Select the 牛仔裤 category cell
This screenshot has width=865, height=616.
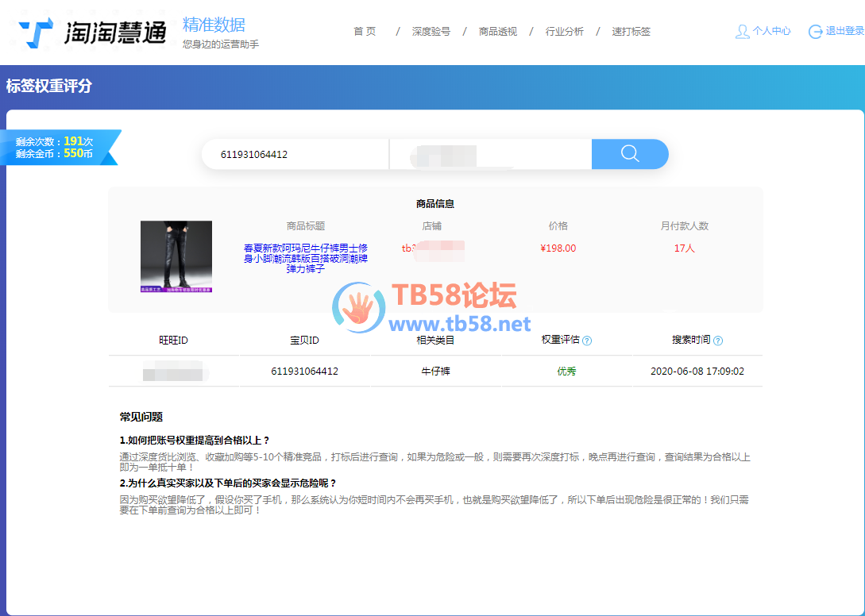(x=435, y=372)
